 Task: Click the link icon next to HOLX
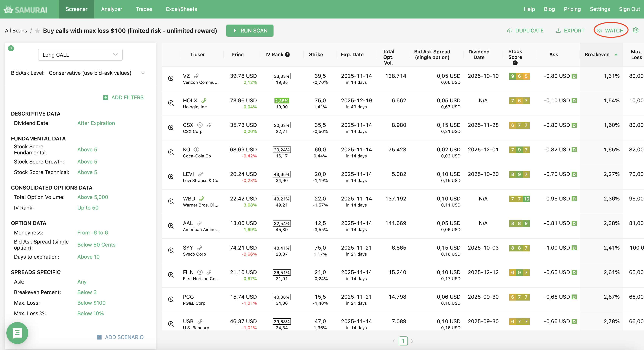pos(204,101)
